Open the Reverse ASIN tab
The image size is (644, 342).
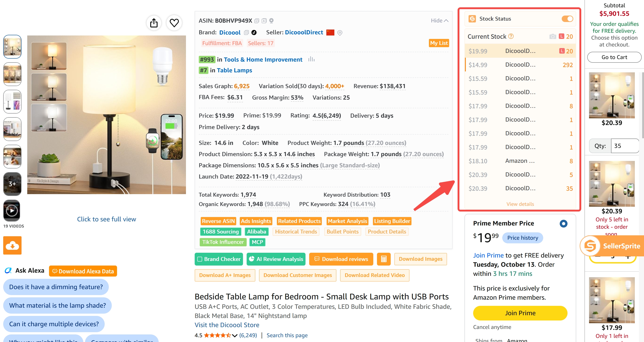218,221
